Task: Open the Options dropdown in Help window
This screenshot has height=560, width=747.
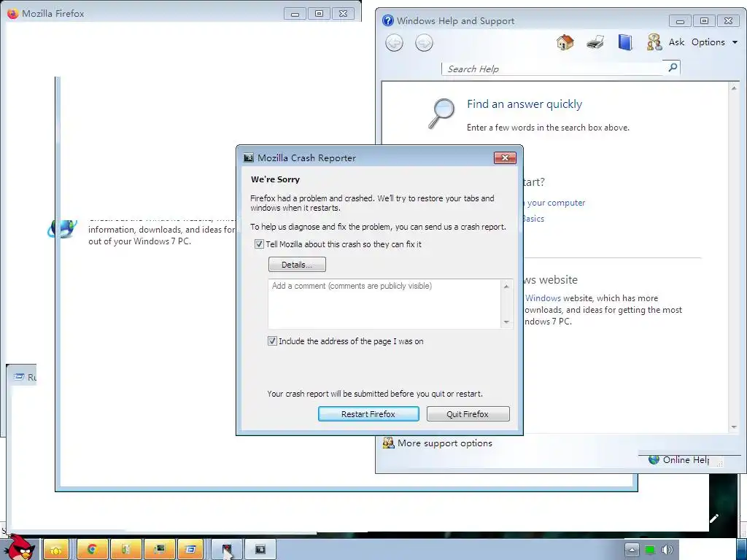Action: pyautogui.click(x=715, y=42)
